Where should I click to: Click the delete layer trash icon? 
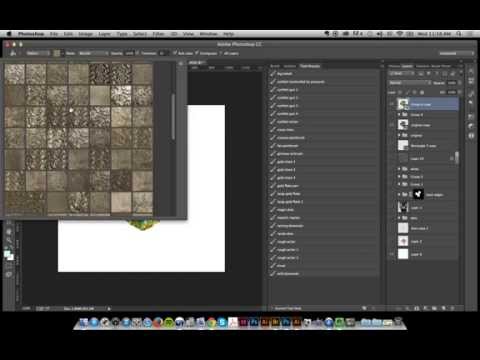452,308
